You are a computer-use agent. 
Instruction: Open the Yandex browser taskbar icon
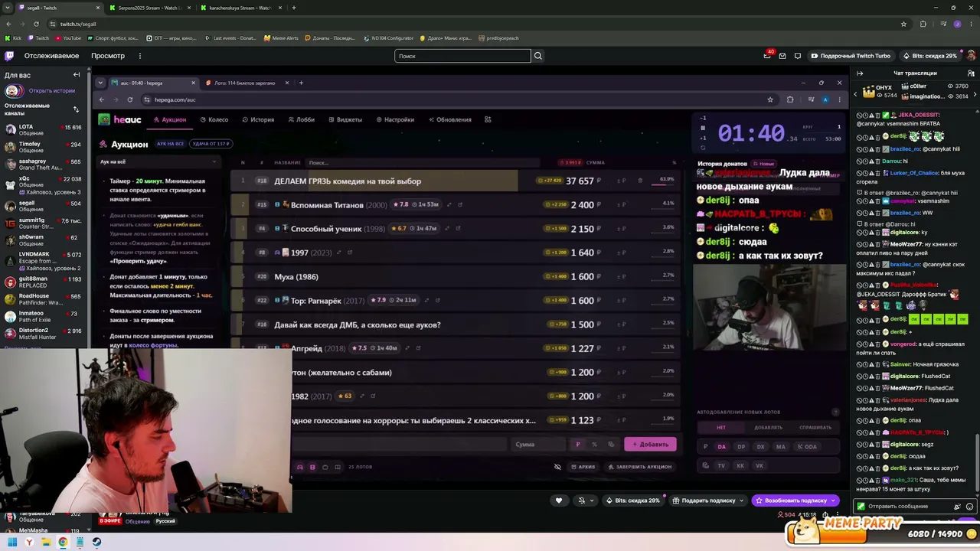(29, 542)
